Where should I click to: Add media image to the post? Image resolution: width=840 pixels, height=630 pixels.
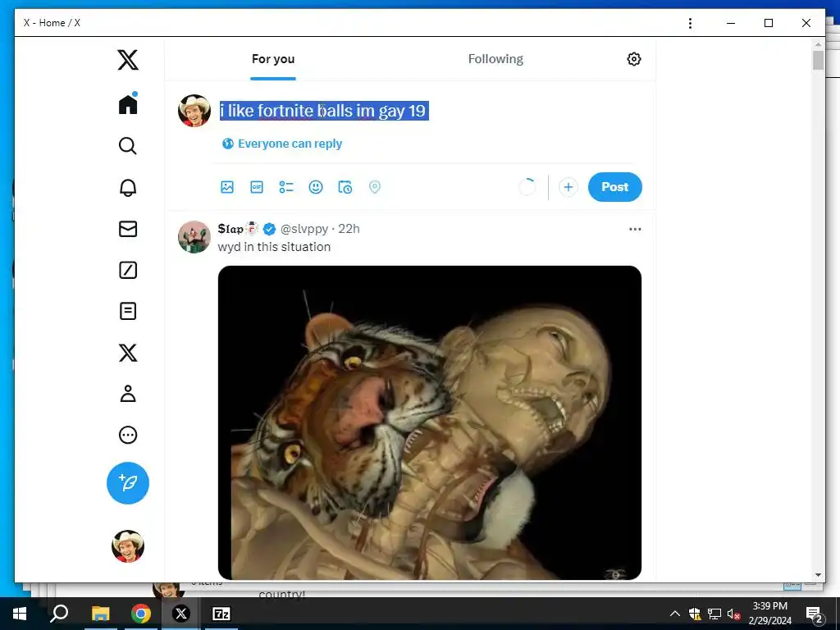click(x=227, y=187)
